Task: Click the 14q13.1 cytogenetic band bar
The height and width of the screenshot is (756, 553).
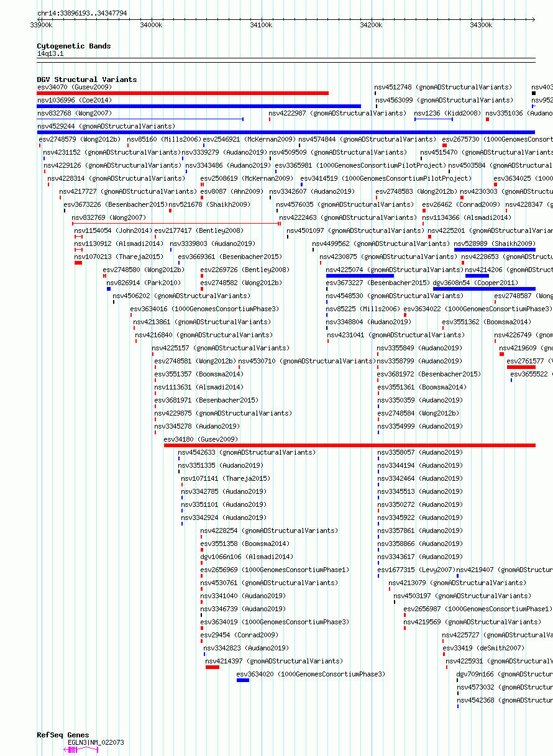Action: click(286, 60)
